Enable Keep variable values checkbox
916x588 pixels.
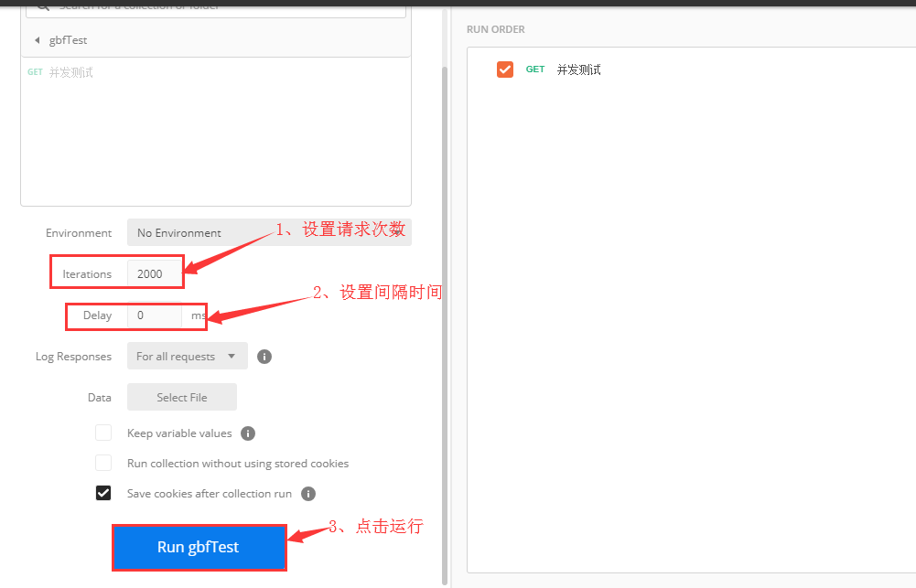pos(103,433)
